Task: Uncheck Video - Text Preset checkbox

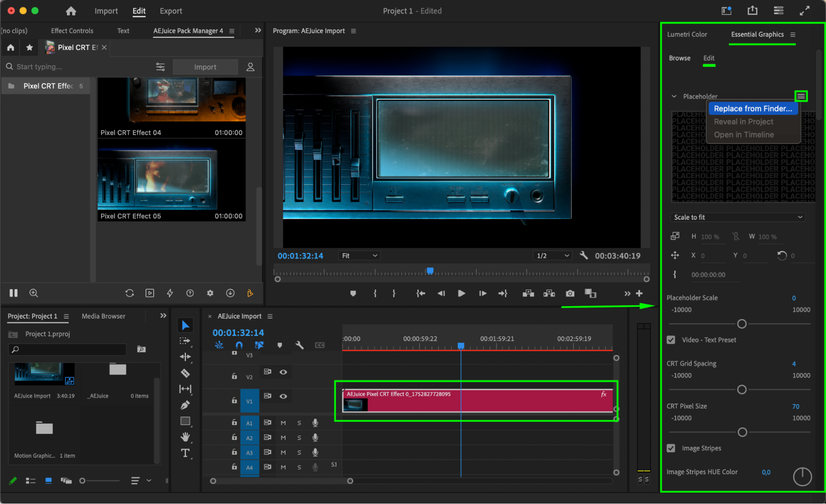Action: (671, 340)
